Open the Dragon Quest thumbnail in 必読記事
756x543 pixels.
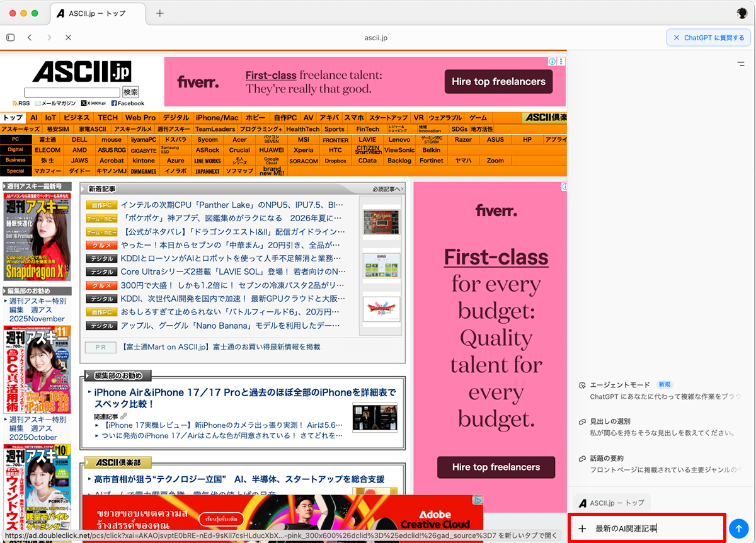point(381,309)
